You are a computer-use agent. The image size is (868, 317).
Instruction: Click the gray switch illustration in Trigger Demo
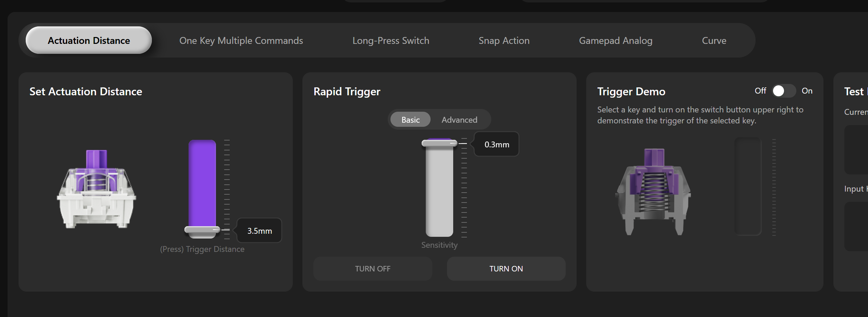[x=653, y=192]
